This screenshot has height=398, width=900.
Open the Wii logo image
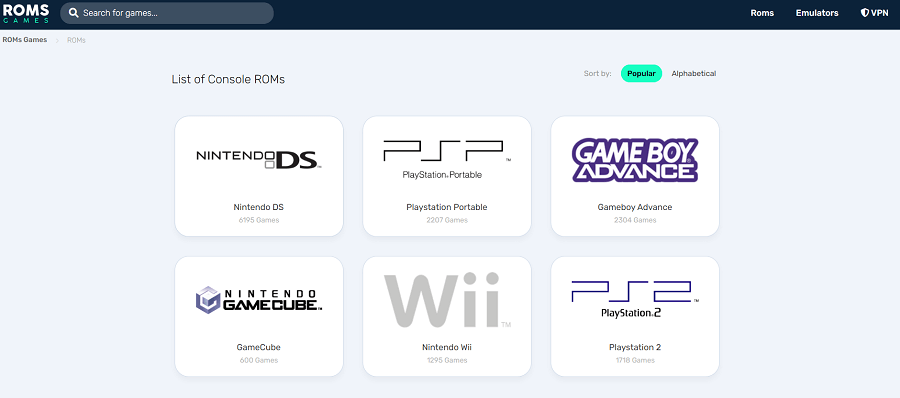point(447,300)
